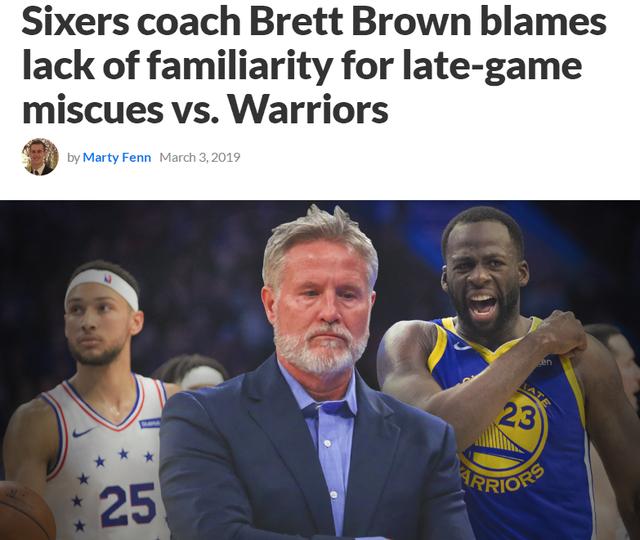Click the number 25 on the white jersey
The width and height of the screenshot is (640, 540).
coord(127,504)
